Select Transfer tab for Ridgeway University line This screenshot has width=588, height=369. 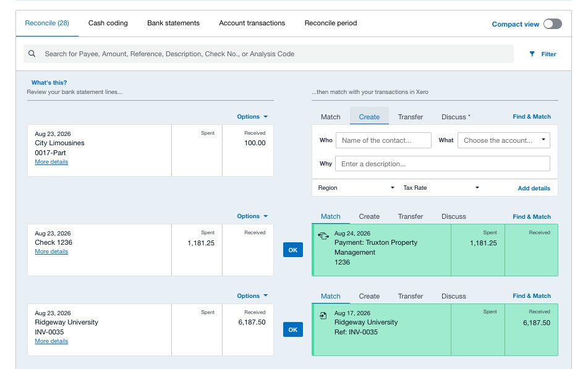coord(411,296)
